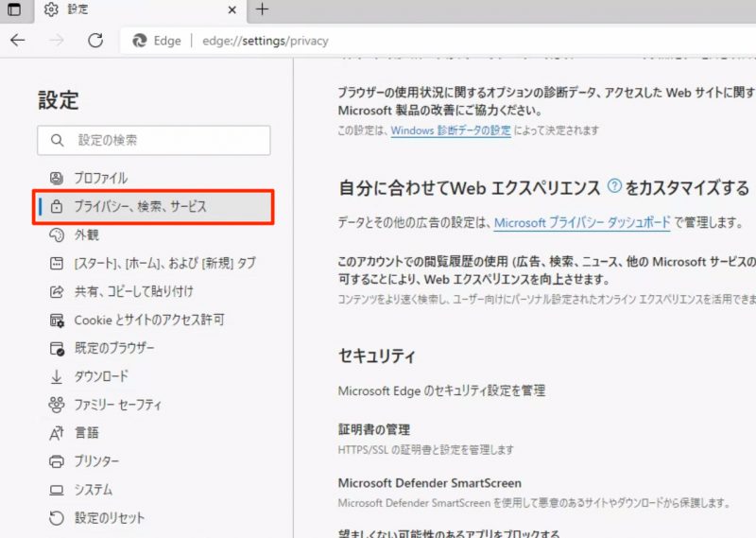Click the printer icon
This screenshot has width=756, height=538.
57,461
